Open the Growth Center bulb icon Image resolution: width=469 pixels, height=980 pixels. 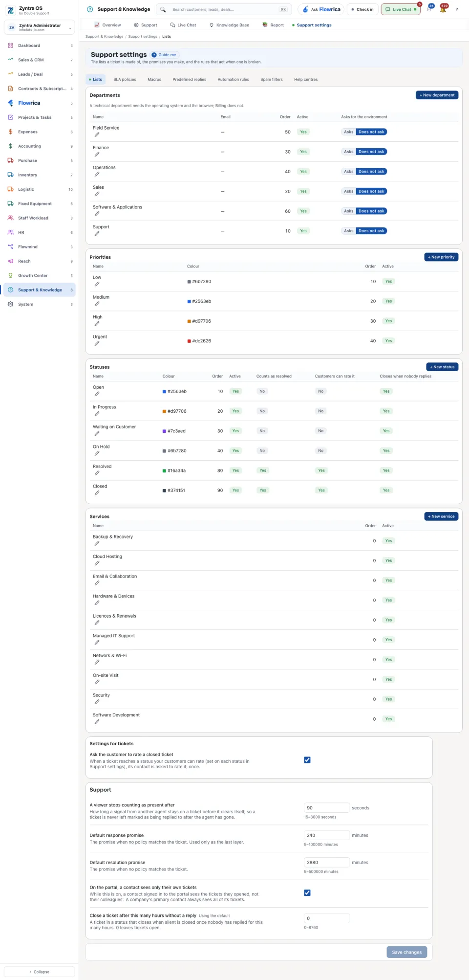[x=10, y=275]
